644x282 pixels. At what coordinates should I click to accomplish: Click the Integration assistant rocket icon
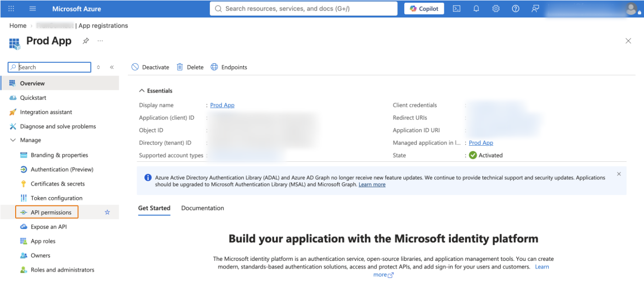13,112
